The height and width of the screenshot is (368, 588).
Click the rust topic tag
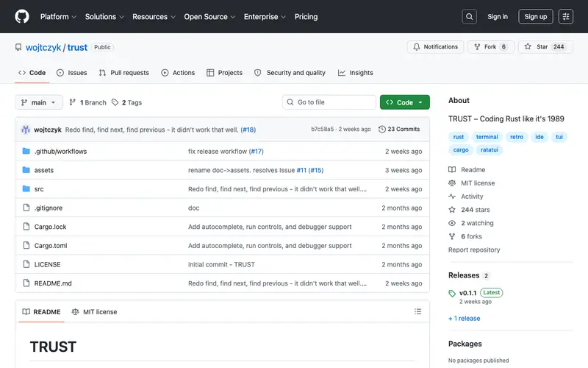coord(458,137)
